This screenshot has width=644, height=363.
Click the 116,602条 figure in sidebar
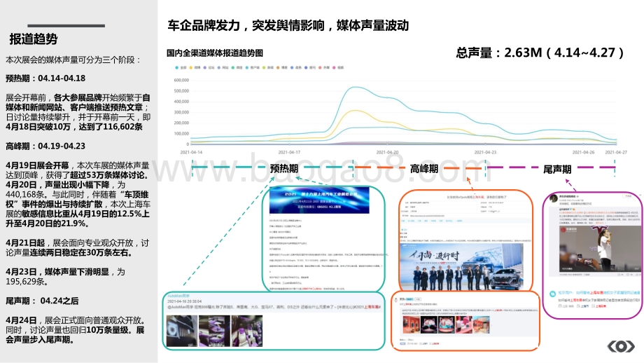click(122, 127)
